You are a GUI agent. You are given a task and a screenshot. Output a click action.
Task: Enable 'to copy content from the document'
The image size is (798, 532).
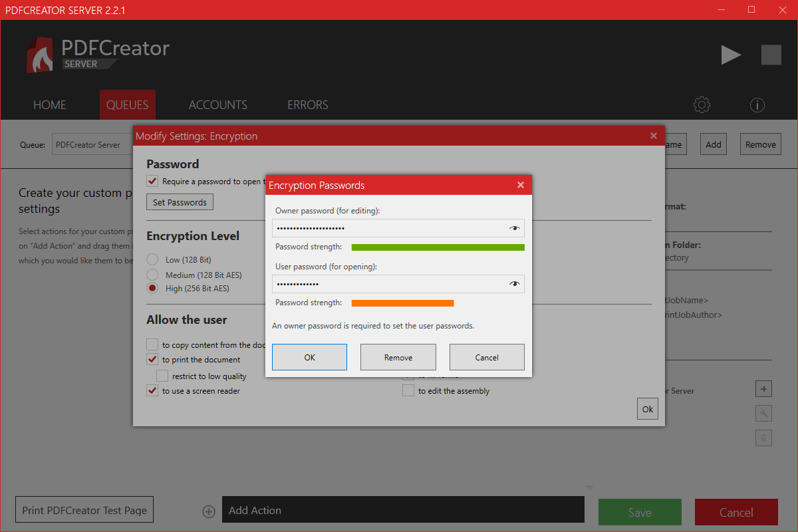tap(152, 344)
